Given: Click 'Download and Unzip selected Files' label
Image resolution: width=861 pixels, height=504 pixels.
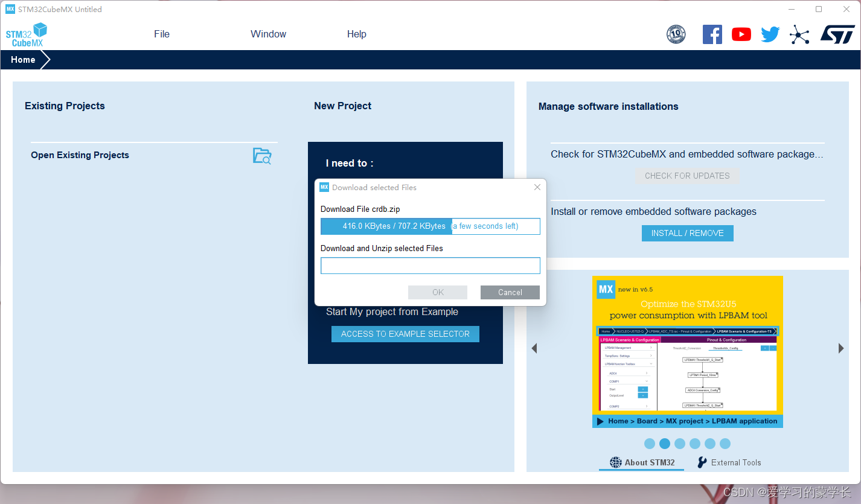Looking at the screenshot, I should click(x=382, y=248).
